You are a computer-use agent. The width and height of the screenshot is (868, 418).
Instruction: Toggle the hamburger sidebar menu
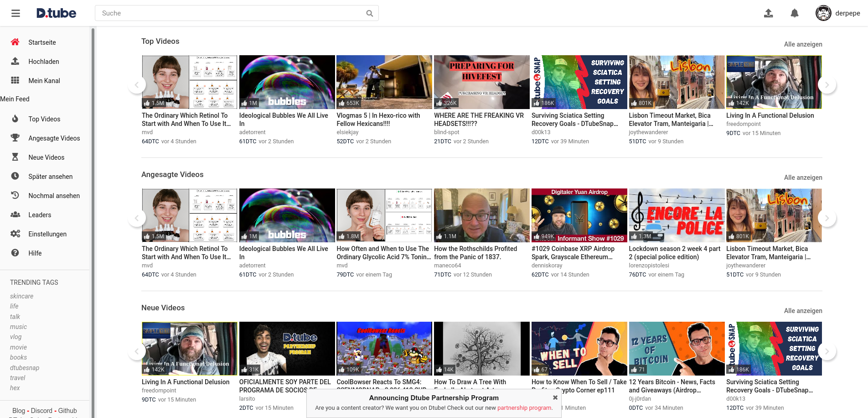(15, 13)
